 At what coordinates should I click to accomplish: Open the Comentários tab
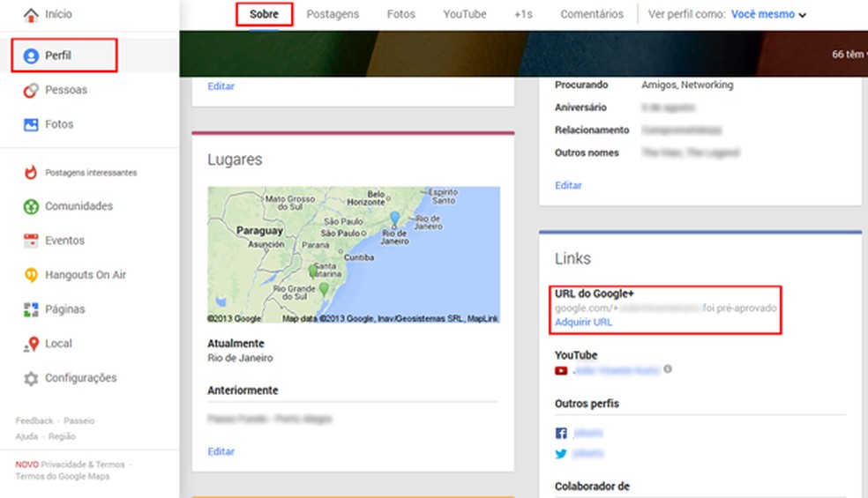pyautogui.click(x=592, y=14)
